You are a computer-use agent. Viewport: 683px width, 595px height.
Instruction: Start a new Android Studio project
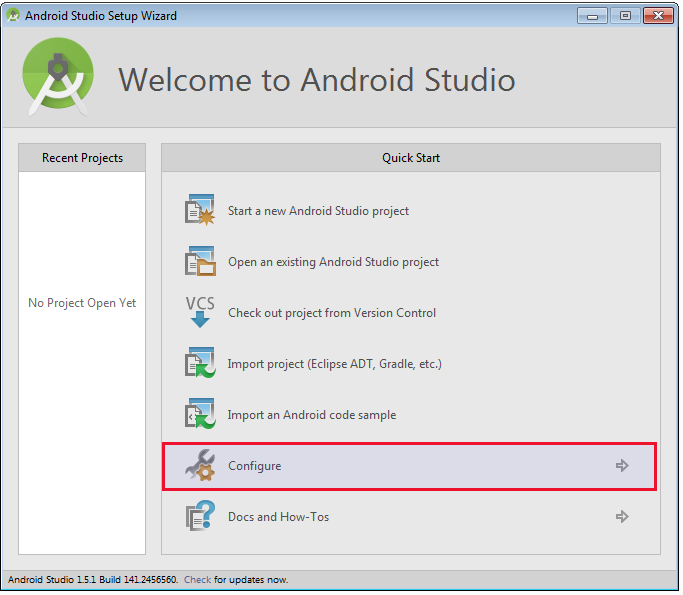(318, 211)
